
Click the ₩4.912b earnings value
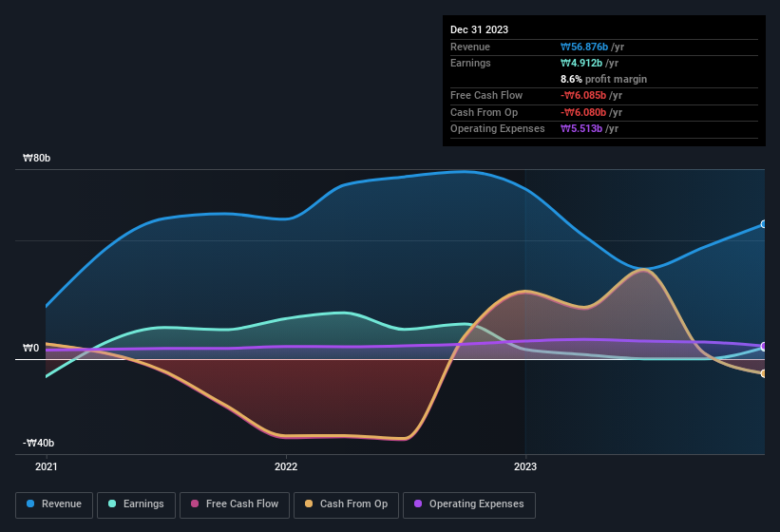click(581, 63)
